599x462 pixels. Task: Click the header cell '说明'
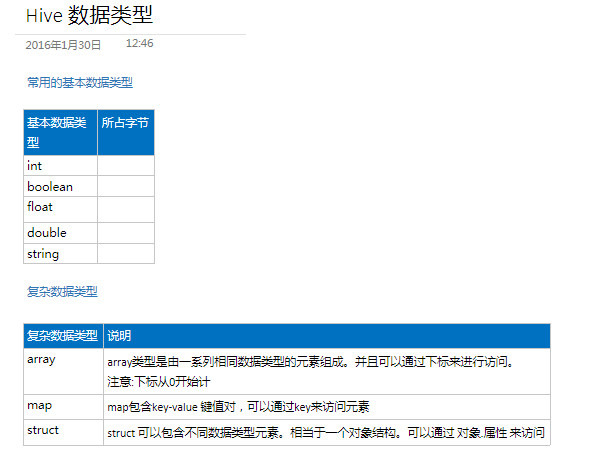click(x=327, y=336)
